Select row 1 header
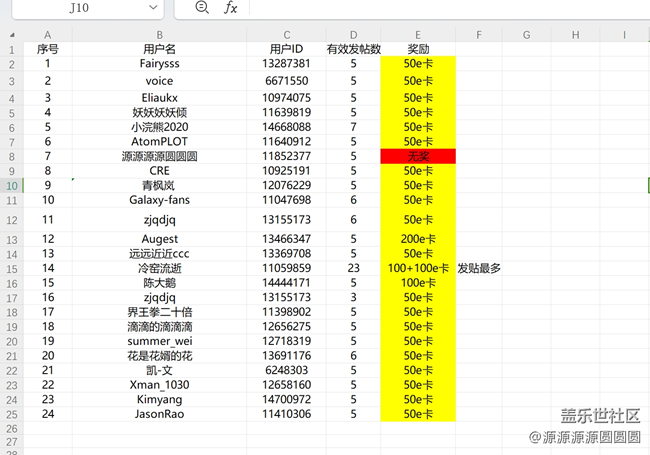This screenshot has height=455, width=650. pyautogui.click(x=12, y=49)
